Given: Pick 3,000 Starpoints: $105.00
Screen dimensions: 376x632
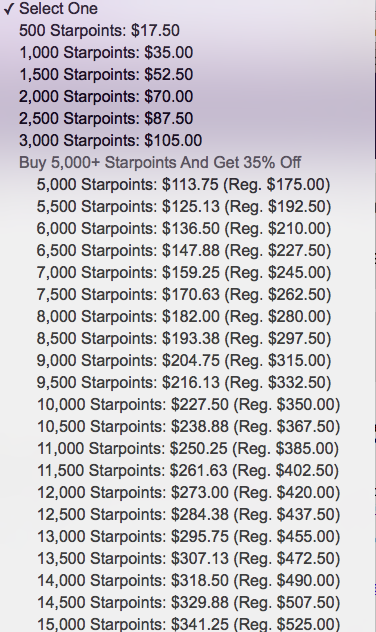Looking at the screenshot, I should click(x=187, y=140).
